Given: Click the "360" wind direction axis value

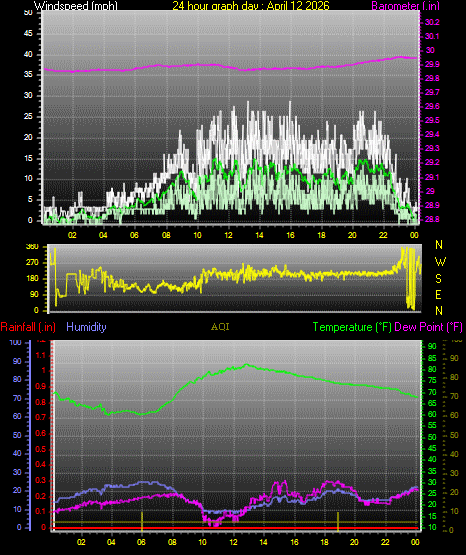Looking at the screenshot, I should click(32, 247).
